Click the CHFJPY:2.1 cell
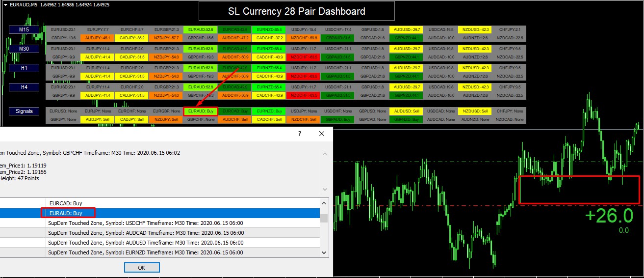The width and height of the screenshot is (644, 278). click(509, 30)
